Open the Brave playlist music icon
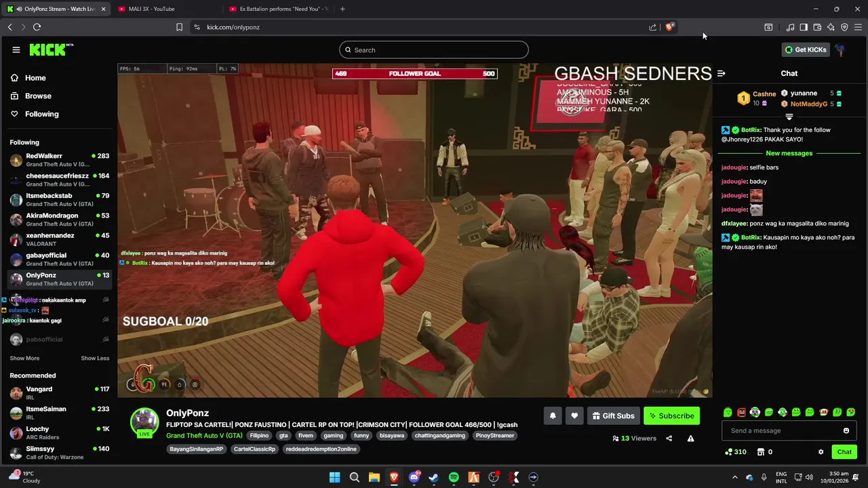 click(x=790, y=27)
